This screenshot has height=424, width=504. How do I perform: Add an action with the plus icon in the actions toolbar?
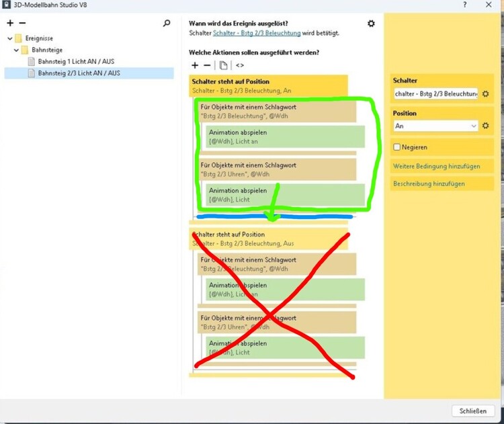pyautogui.click(x=195, y=65)
